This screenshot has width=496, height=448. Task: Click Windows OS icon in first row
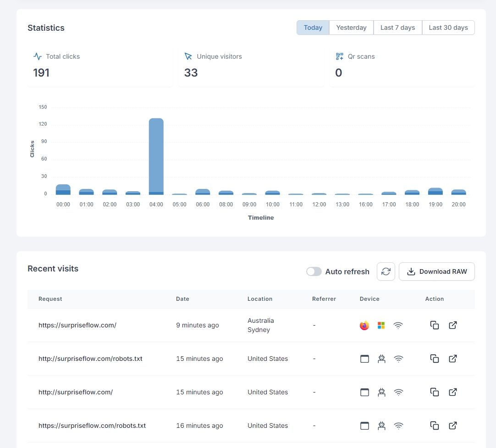pyautogui.click(x=381, y=325)
